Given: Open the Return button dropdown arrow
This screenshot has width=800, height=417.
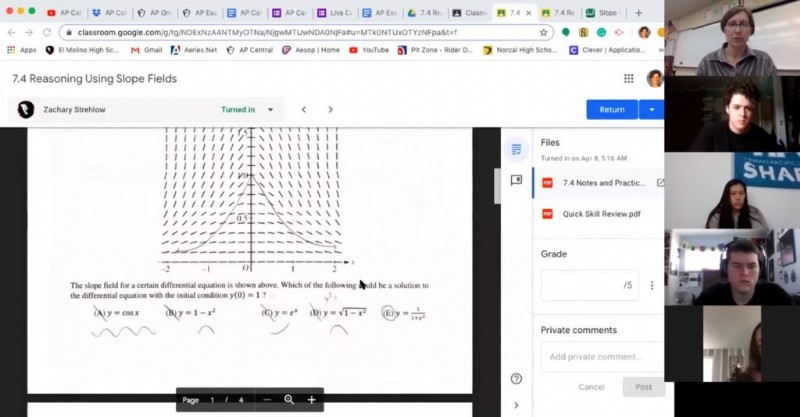Looking at the screenshot, I should (x=651, y=110).
